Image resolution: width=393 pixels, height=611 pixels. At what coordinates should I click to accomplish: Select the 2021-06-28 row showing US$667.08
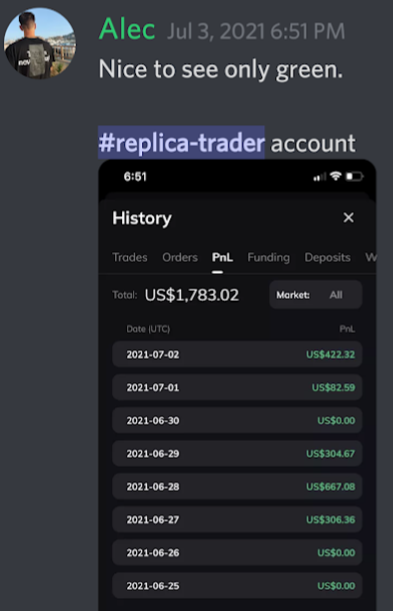[237, 487]
